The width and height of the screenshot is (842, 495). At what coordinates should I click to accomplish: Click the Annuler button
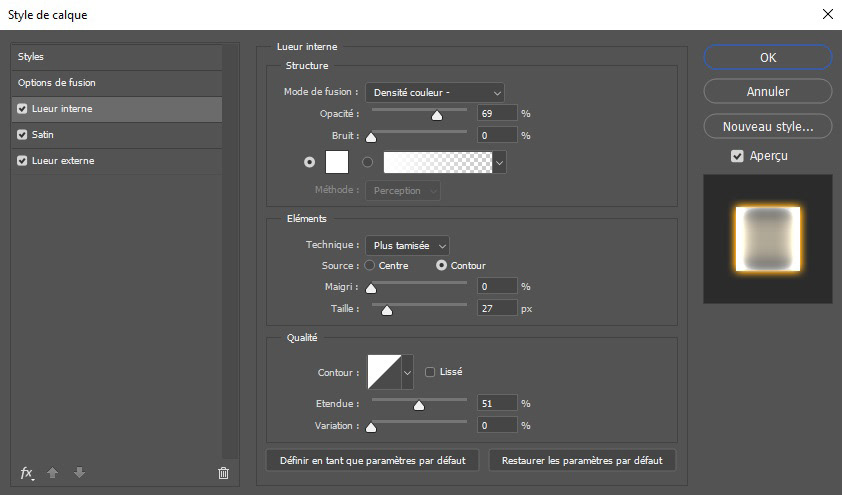(x=768, y=91)
